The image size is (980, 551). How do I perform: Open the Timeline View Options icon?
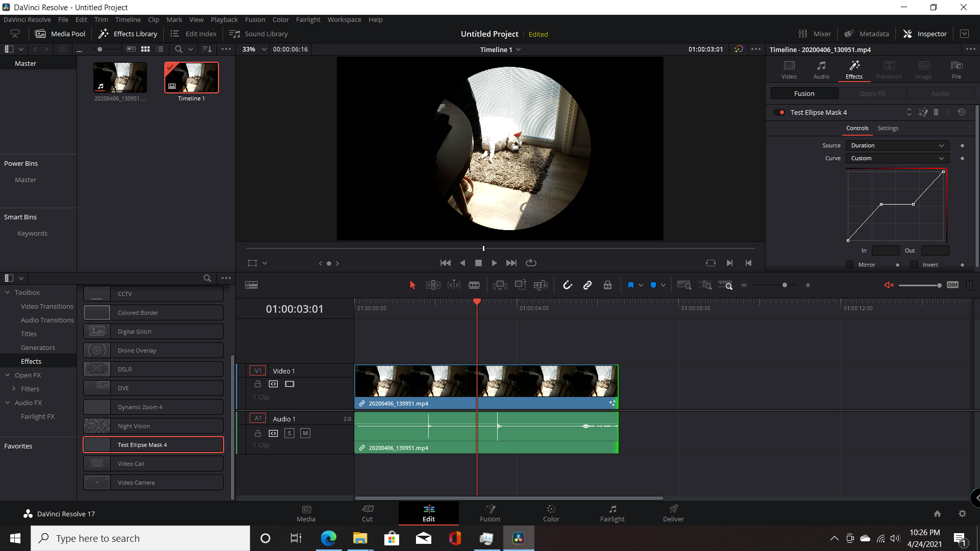[x=251, y=285]
